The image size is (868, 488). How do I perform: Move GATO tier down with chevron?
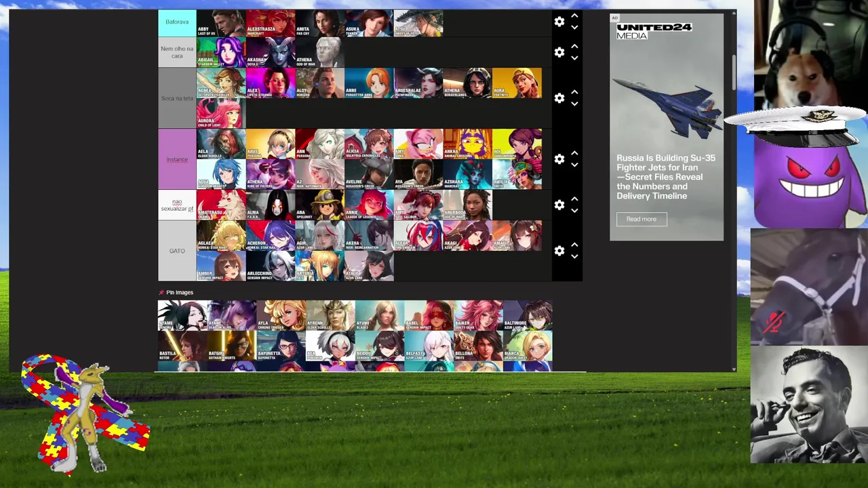(574, 257)
